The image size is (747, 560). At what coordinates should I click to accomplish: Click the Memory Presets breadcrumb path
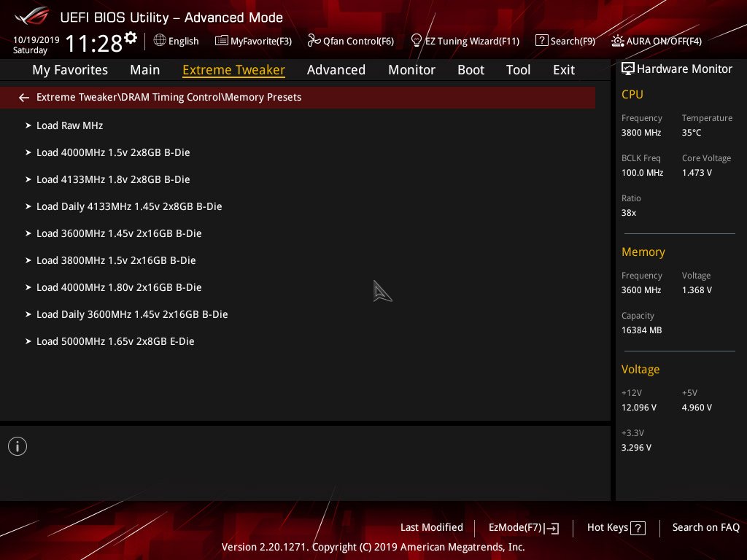coord(169,97)
